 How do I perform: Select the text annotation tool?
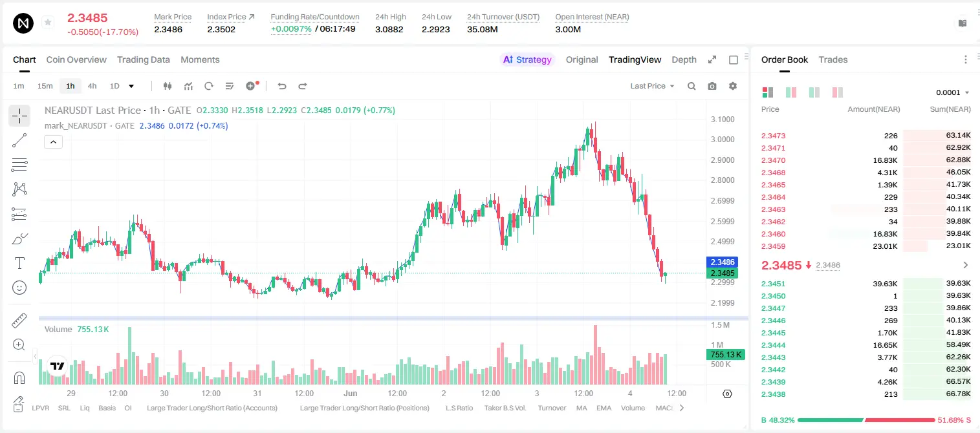[x=19, y=263]
